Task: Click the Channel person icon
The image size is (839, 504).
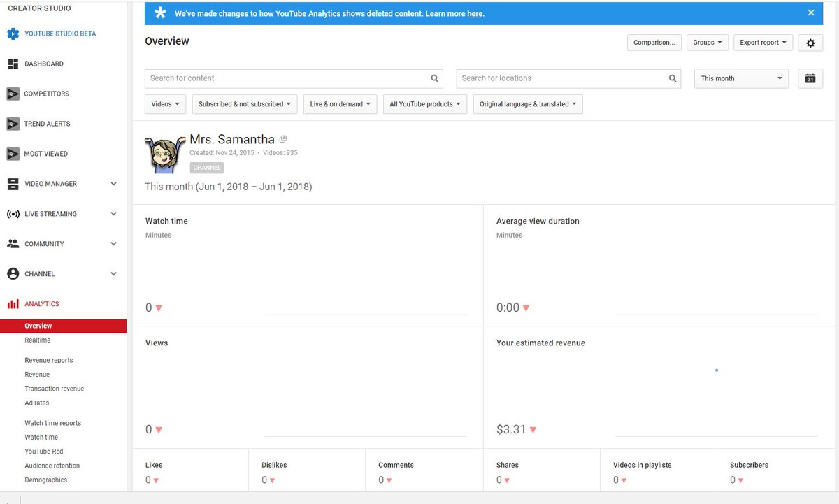Action: tap(13, 274)
